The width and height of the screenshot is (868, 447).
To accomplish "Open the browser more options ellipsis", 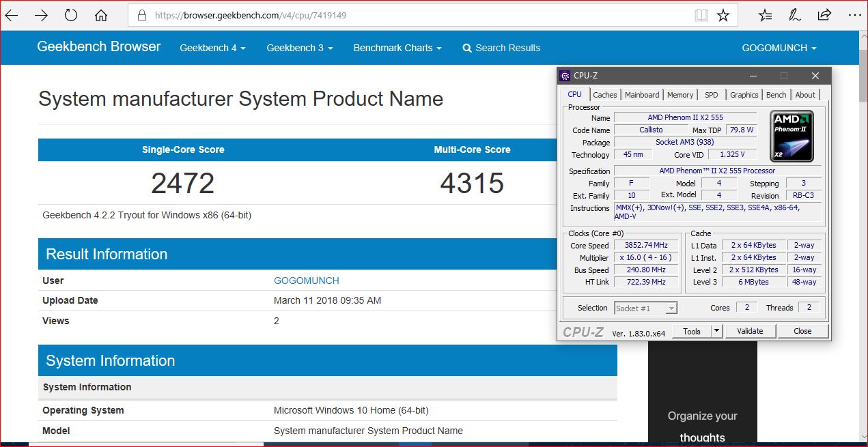I will 854,15.
